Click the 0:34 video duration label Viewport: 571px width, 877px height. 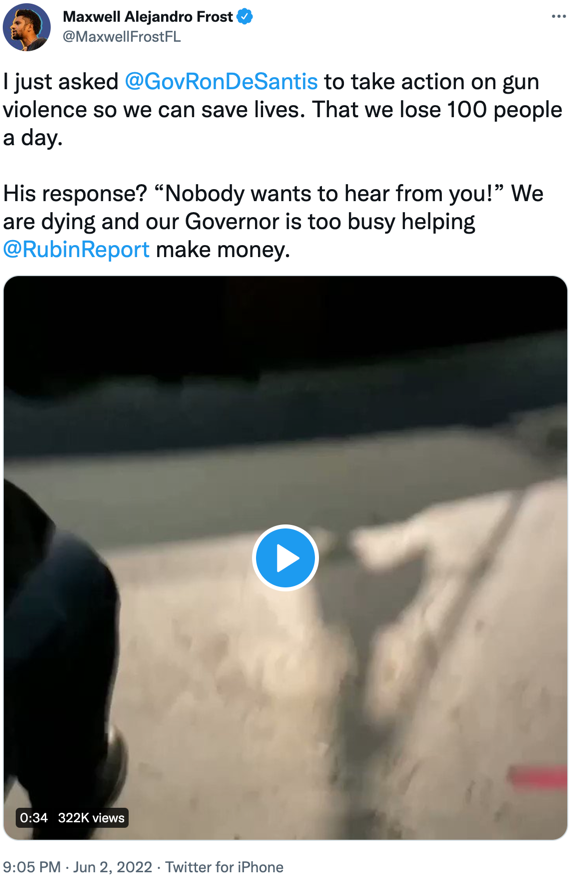(34, 818)
